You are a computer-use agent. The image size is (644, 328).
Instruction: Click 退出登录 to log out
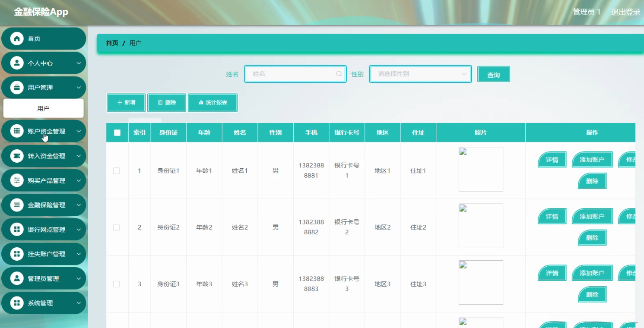[625, 12]
